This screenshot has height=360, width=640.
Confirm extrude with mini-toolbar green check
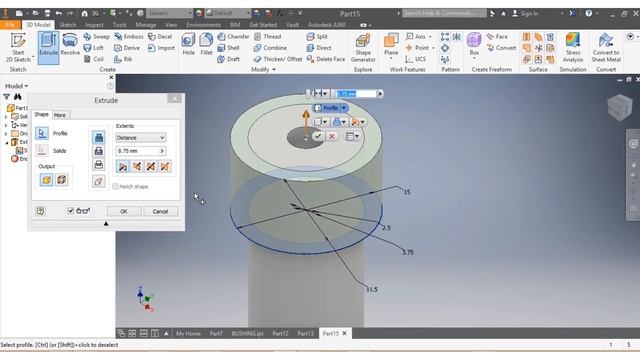tap(318, 136)
